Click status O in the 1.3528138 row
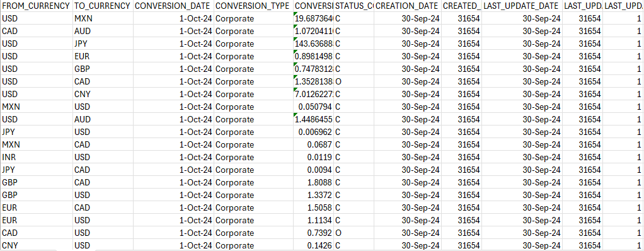The image size is (644, 251). coord(354,82)
